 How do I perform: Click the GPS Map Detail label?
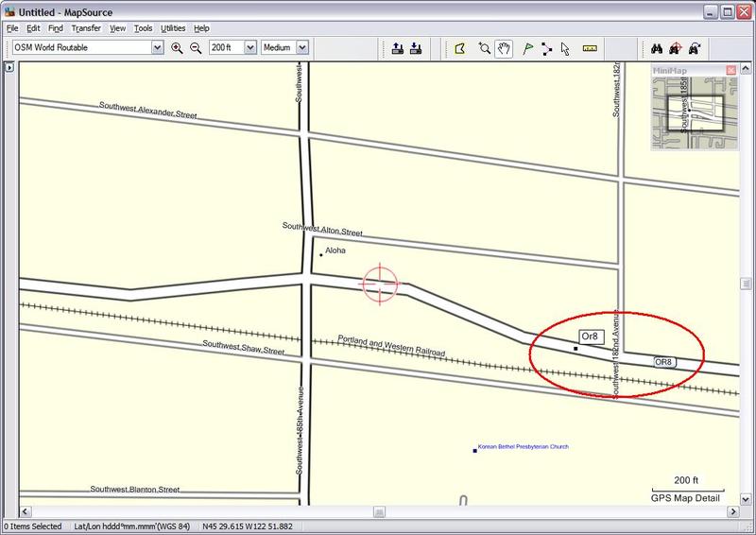[685, 498]
